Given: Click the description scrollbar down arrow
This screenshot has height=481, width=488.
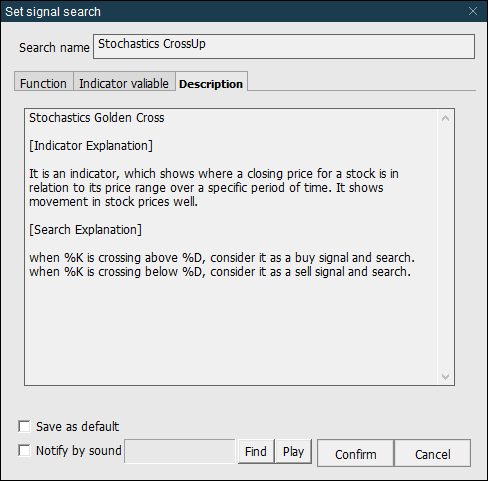Looking at the screenshot, I should pyautogui.click(x=445, y=377).
